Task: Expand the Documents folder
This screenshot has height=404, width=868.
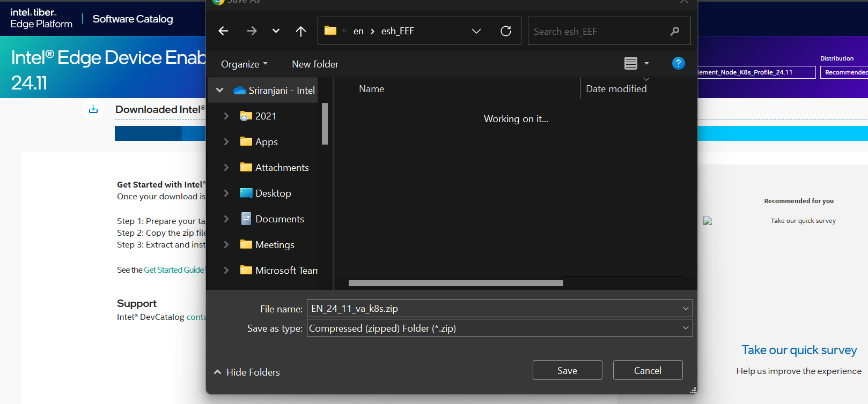Action: 226,219
